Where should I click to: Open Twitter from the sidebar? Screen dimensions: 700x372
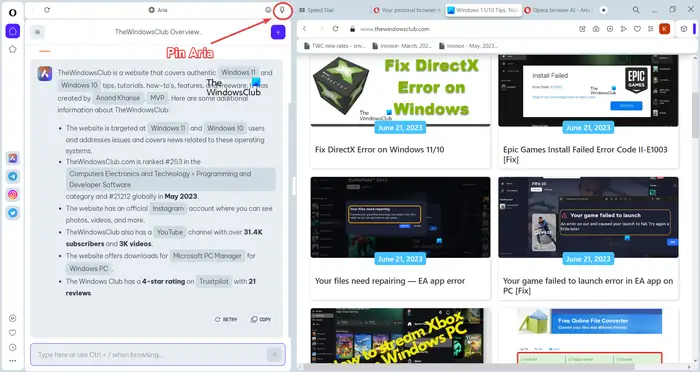click(x=12, y=213)
